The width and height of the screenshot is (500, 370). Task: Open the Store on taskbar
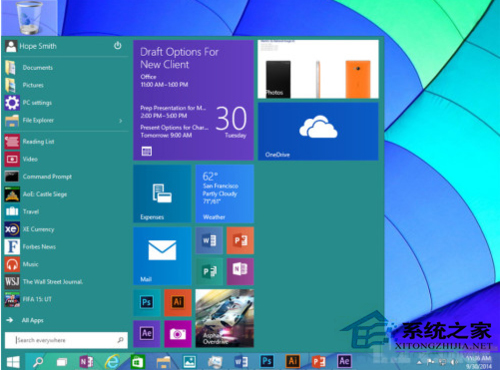click(138, 362)
